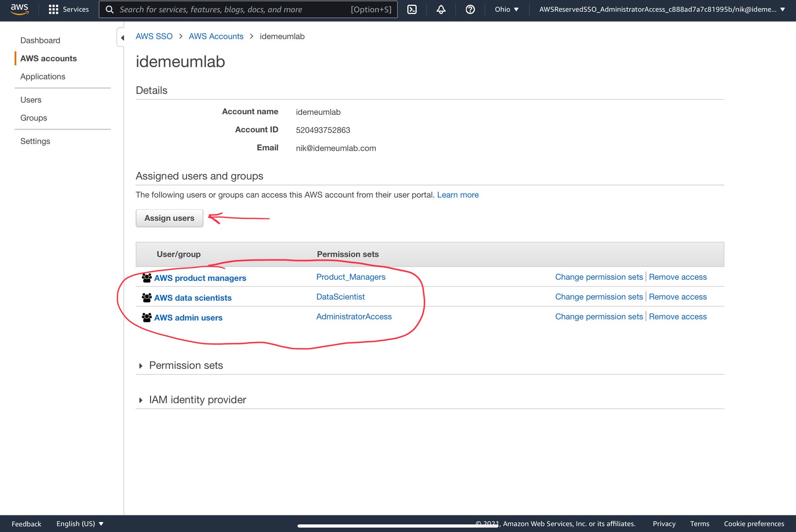The height and width of the screenshot is (532, 796).
Task: Open the Services grid menu
Action: coord(68,9)
